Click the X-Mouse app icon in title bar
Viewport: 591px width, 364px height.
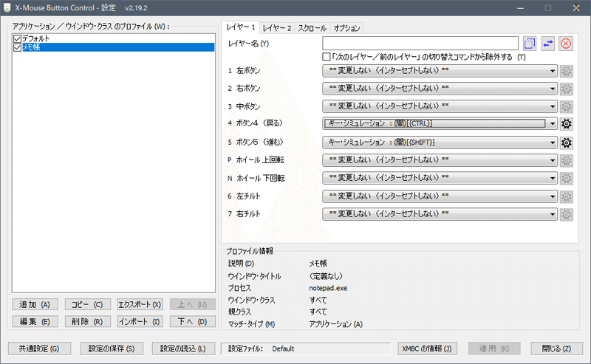(7, 7)
